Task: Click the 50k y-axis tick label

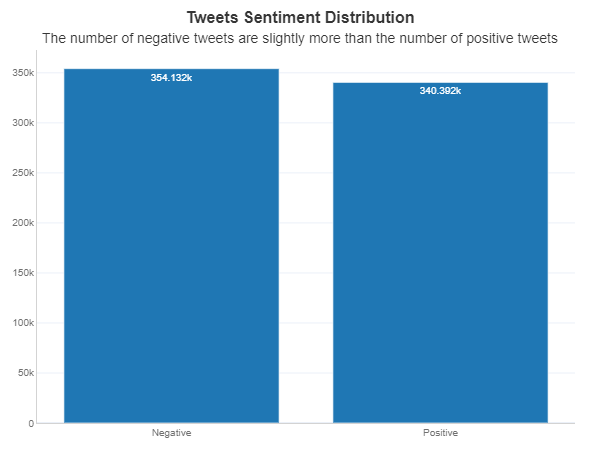Action: tap(25, 373)
